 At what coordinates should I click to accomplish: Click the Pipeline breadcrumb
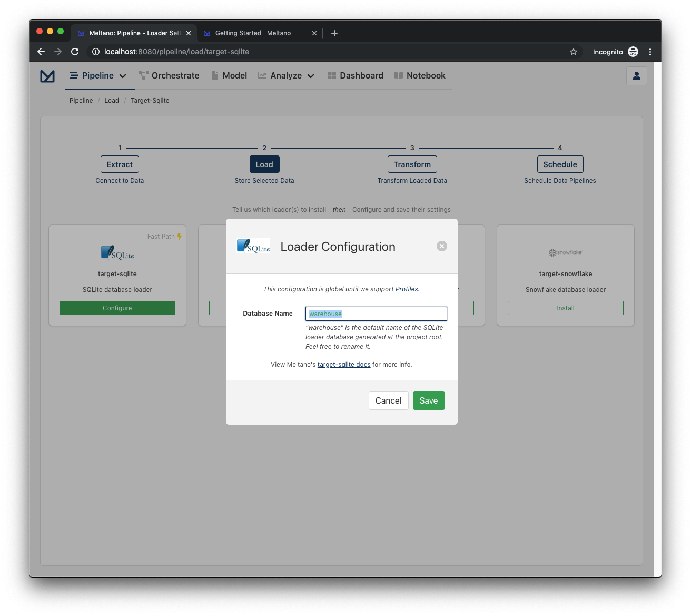pos(81,101)
